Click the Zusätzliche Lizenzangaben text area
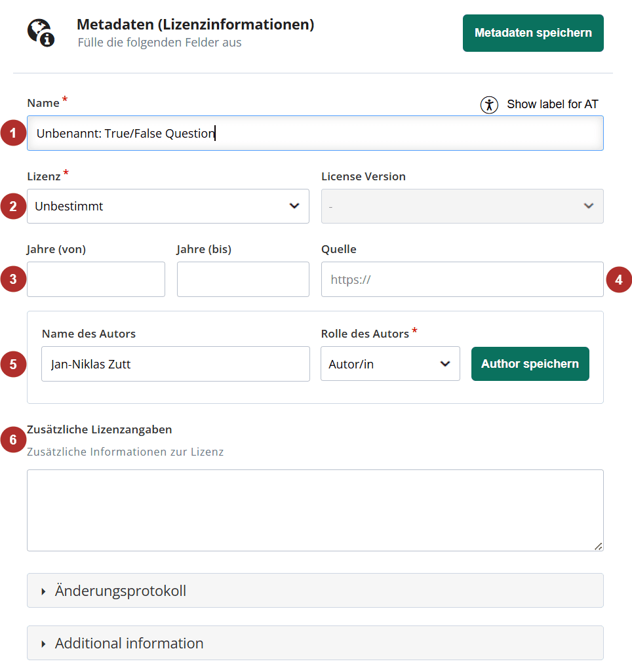Image resolution: width=632 pixels, height=672 pixels. click(315, 510)
